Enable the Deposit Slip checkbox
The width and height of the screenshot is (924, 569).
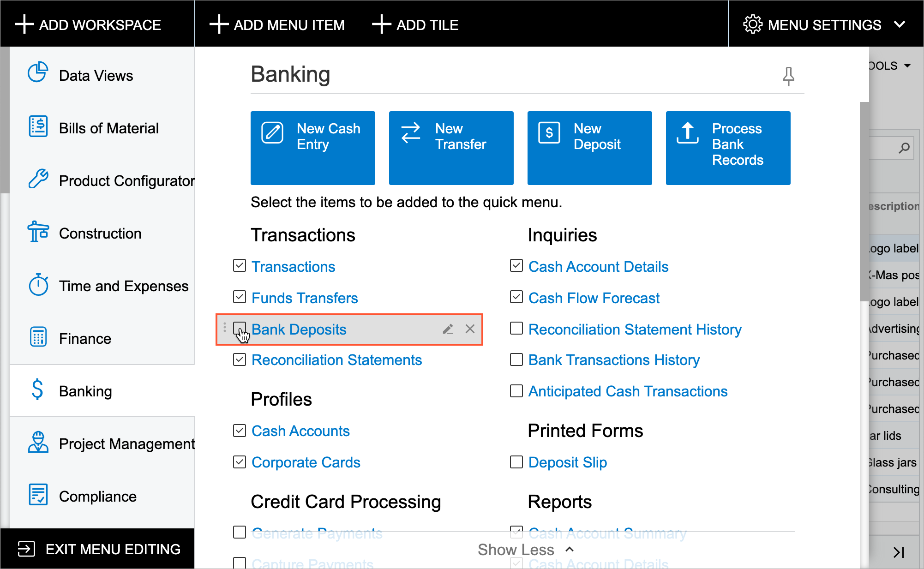click(516, 462)
